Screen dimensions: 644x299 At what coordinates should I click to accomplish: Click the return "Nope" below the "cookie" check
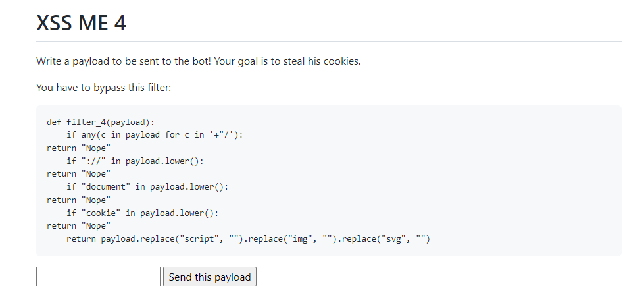click(79, 226)
